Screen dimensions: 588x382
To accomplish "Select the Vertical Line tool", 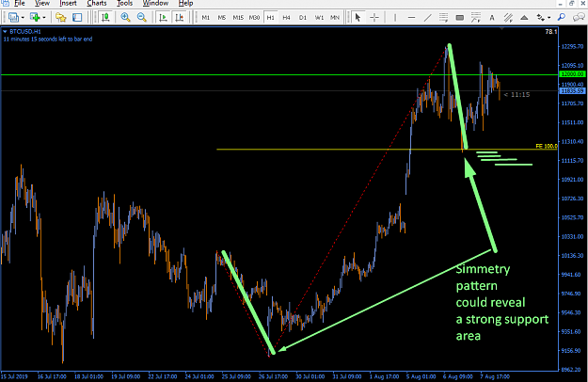I will [x=395, y=17].
